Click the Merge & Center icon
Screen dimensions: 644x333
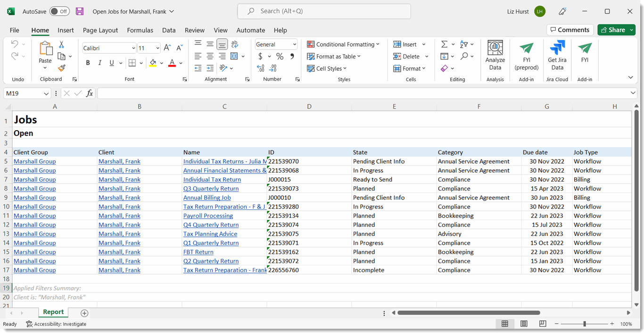(x=234, y=56)
